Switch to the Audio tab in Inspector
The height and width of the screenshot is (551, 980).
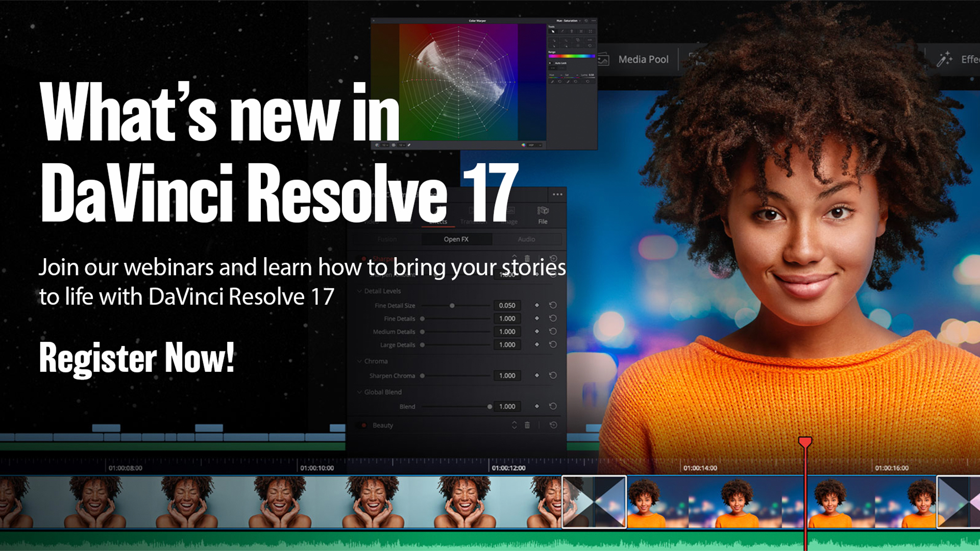(x=526, y=239)
